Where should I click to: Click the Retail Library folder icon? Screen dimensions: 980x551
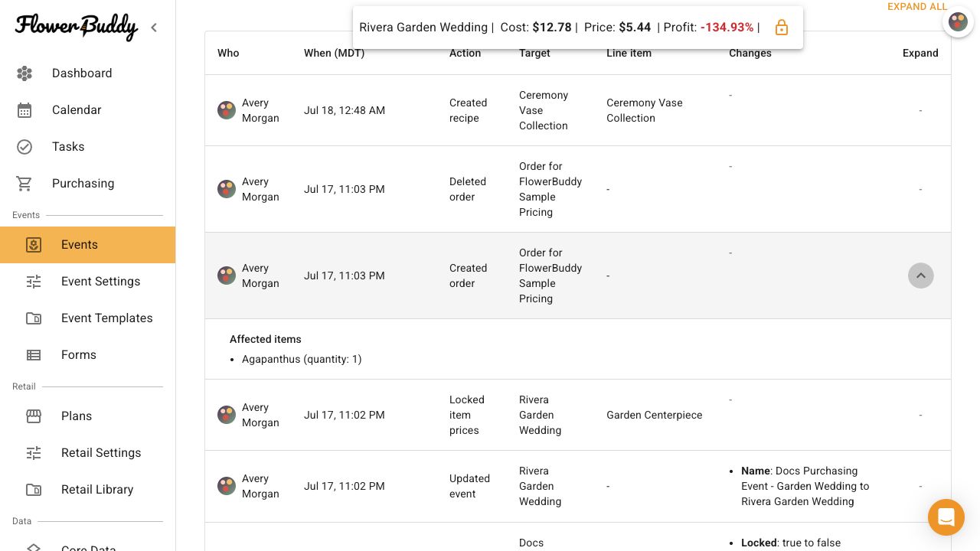pos(34,490)
